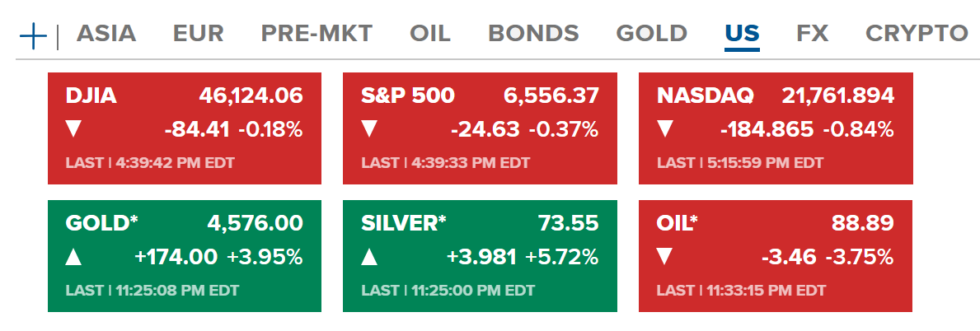Click the plus icon beside ASIA tab
This screenshot has width=980, height=331.
click(33, 35)
